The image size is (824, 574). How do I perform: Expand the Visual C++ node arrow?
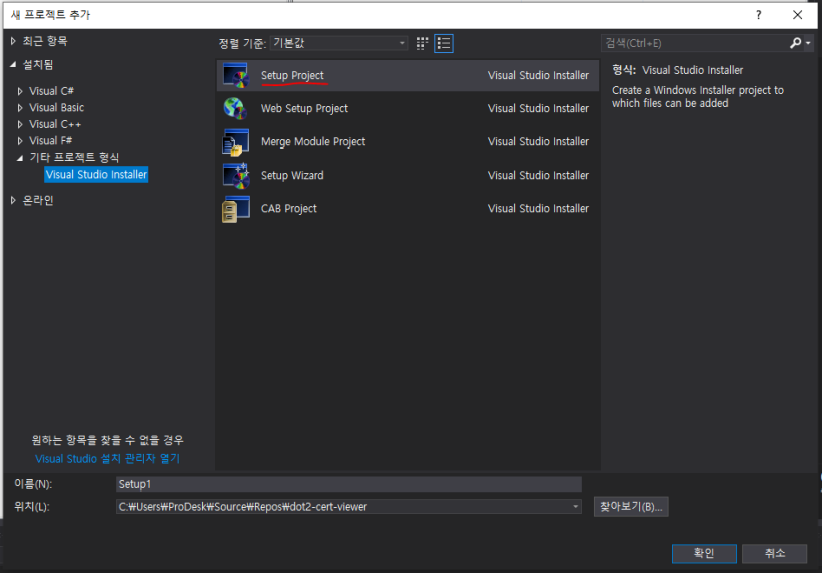click(20, 125)
